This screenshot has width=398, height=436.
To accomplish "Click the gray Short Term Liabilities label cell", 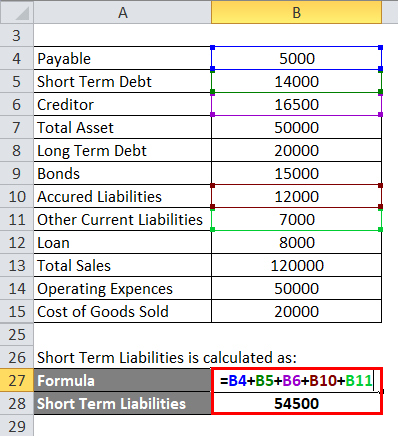I will click(122, 403).
